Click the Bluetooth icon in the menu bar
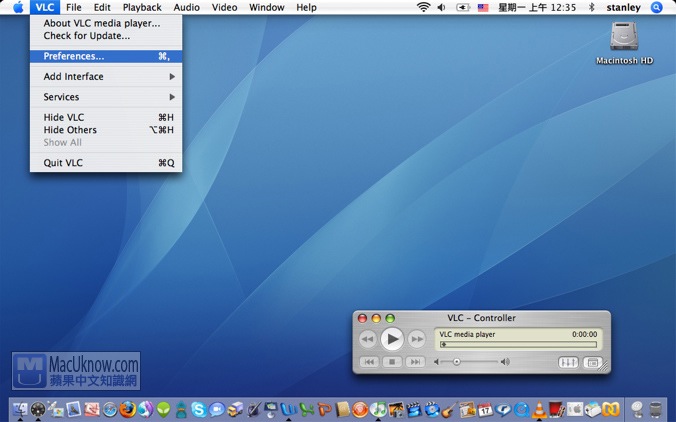The image size is (676, 422). click(x=592, y=7)
